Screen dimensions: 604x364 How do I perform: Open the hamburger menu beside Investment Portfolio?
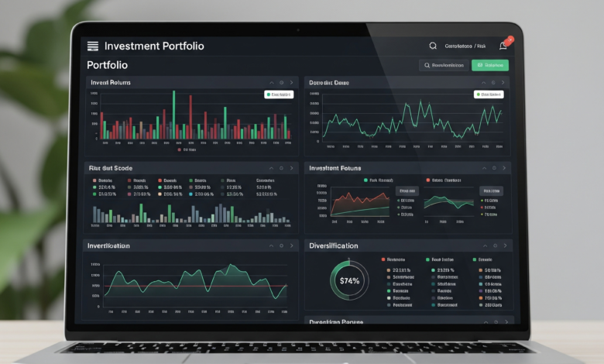coord(93,46)
